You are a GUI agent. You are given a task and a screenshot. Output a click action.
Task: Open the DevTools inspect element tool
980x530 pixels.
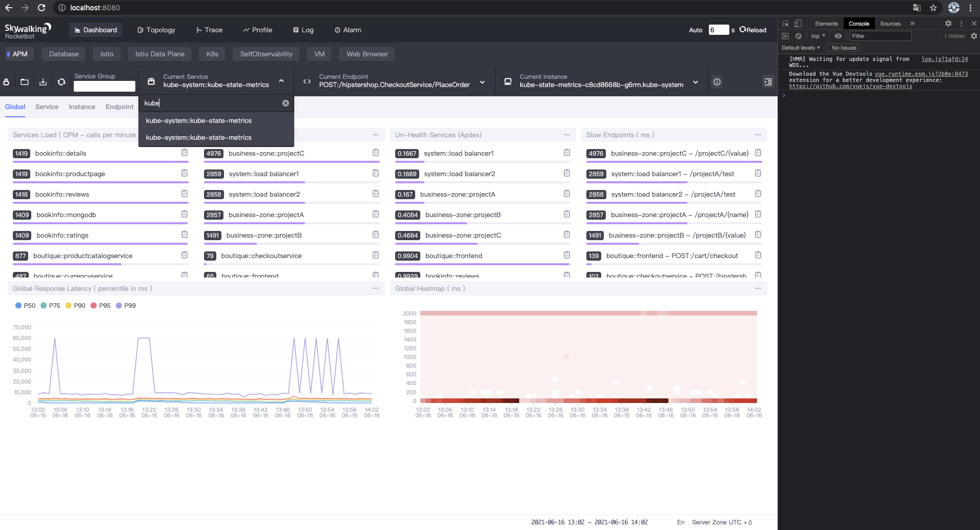click(785, 24)
